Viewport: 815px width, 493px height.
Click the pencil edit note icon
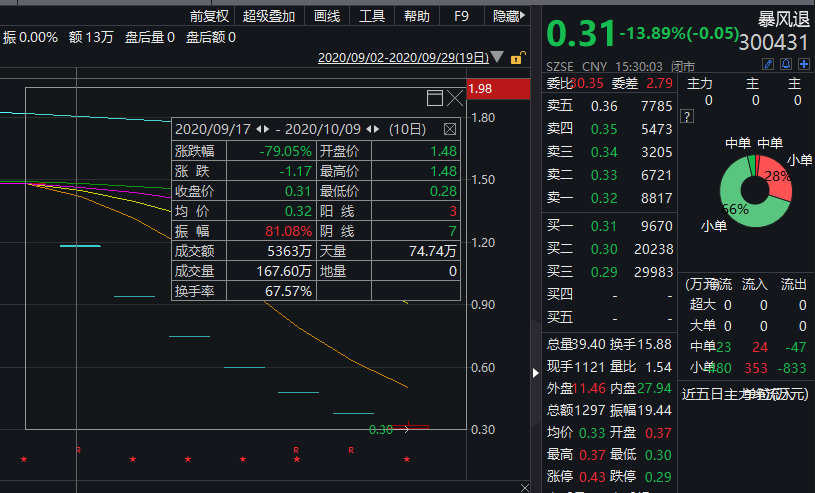point(768,64)
